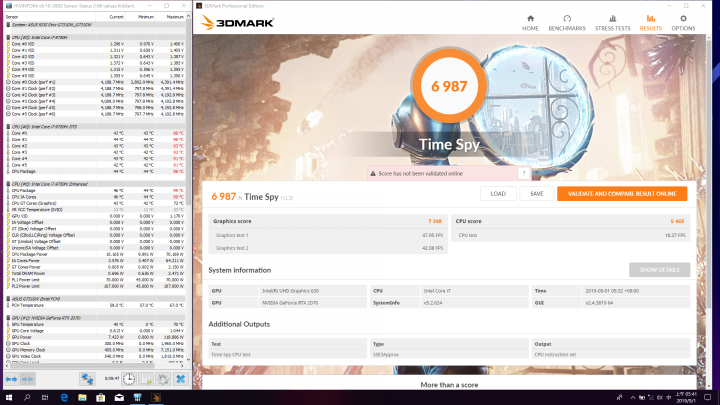
Task: Select the PCH Temperature sensor row
Action: (95, 305)
